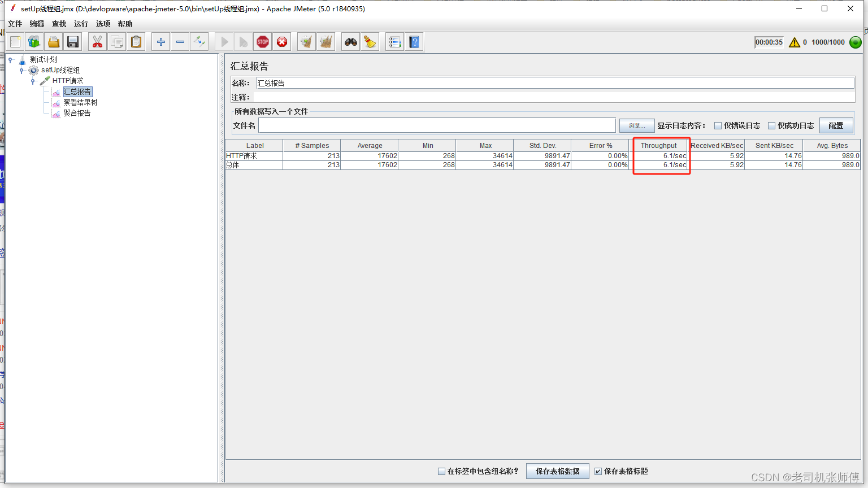The image size is (868, 488).
Task: Click the 浏览 browse button
Action: click(637, 125)
